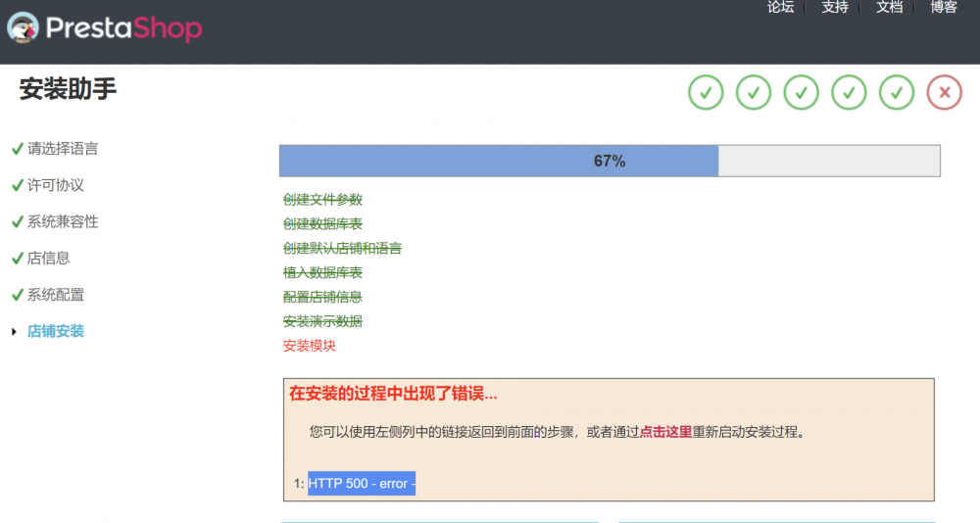
Task: Click the 创建文件参数 completed task
Action: click(322, 200)
